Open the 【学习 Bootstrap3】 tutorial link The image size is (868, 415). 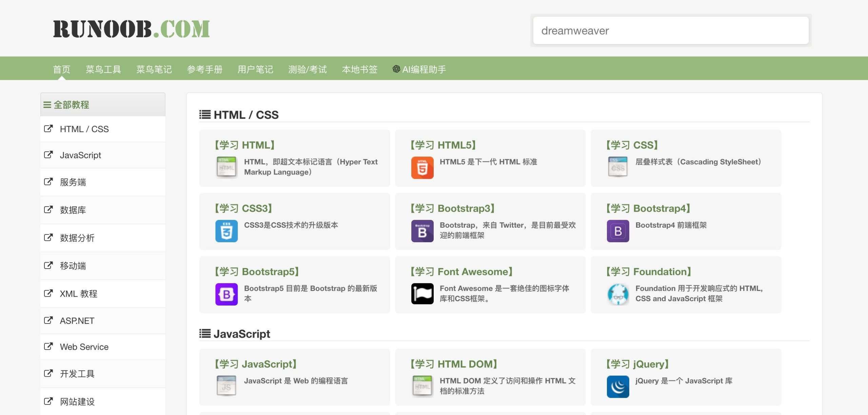click(452, 208)
